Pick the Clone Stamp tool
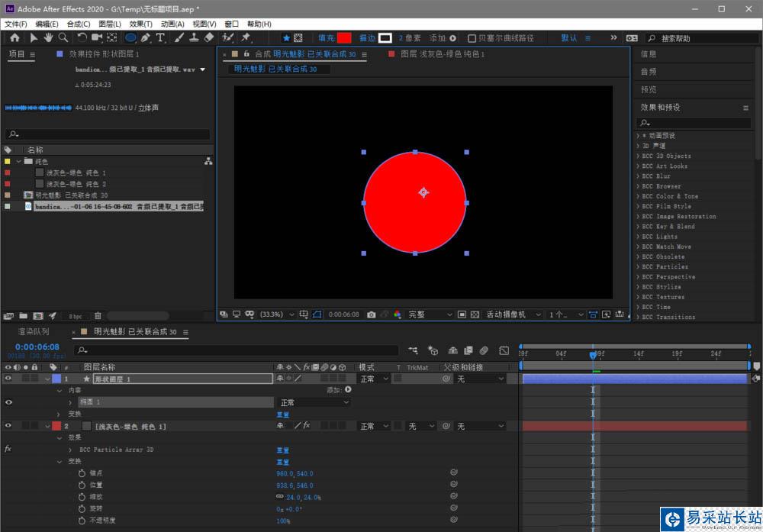 pos(194,37)
